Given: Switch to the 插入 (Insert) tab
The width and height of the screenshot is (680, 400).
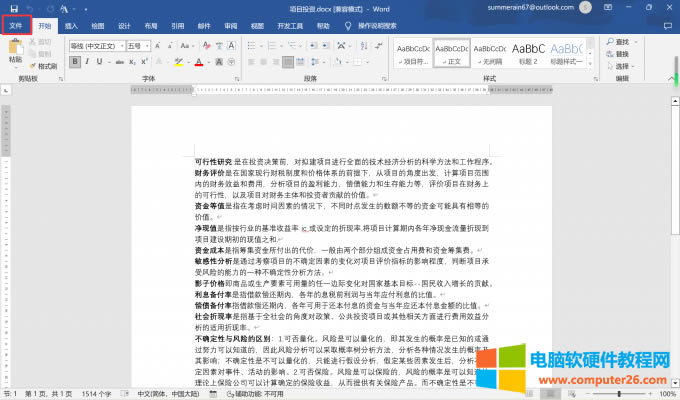Looking at the screenshot, I should point(70,26).
